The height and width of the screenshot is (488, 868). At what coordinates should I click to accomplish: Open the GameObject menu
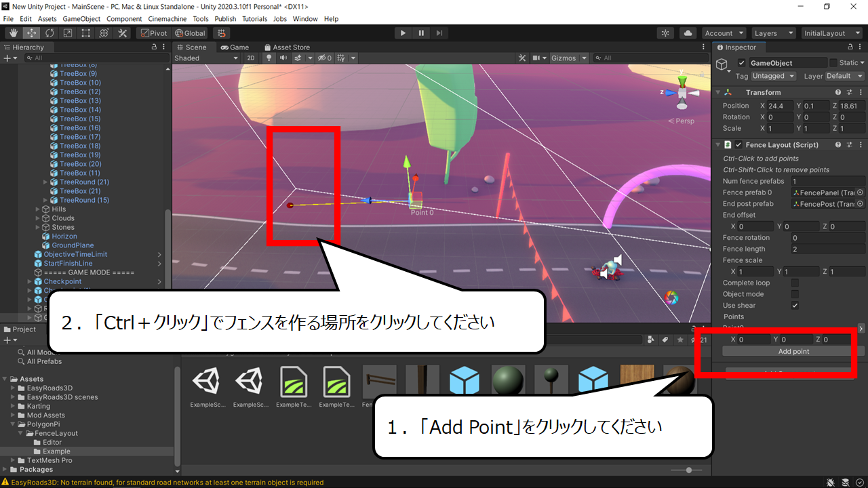(x=81, y=19)
